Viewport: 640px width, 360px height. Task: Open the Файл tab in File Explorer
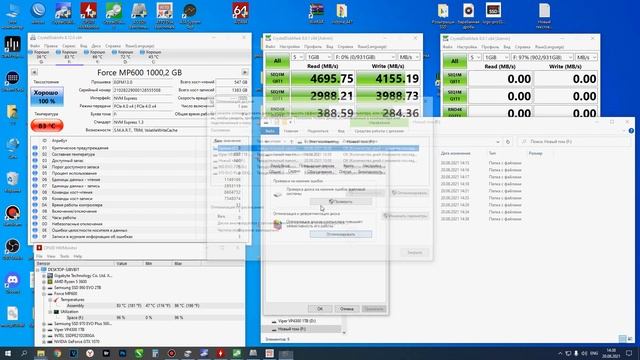pyautogui.click(x=270, y=131)
